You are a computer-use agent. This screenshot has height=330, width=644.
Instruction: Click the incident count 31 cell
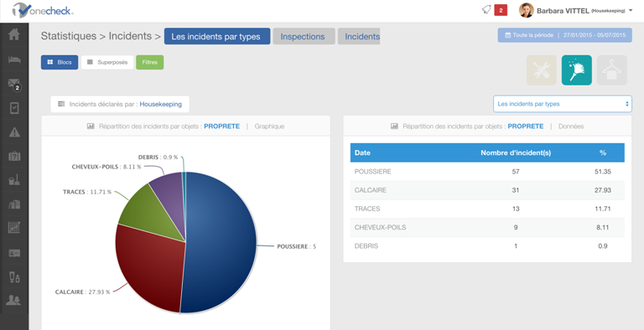tap(516, 190)
